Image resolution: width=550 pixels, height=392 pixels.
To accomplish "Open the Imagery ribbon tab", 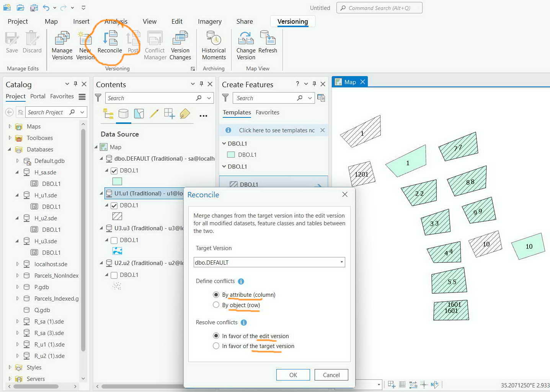I will click(210, 21).
